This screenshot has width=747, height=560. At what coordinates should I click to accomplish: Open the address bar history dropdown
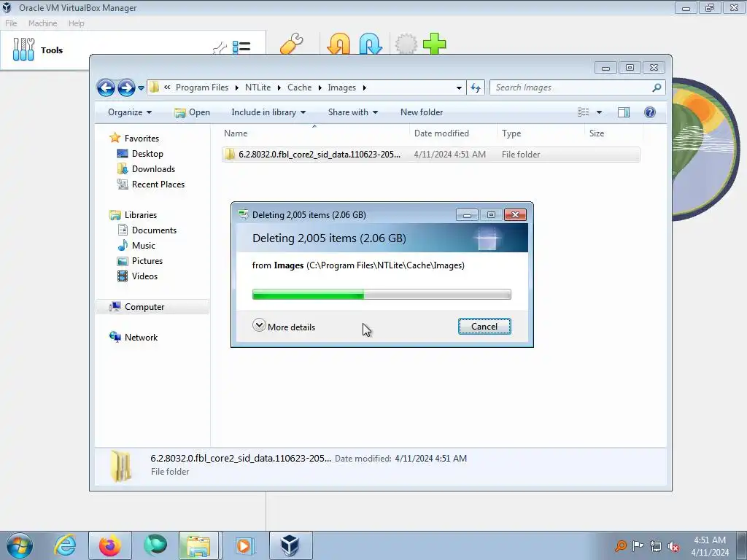459,87
